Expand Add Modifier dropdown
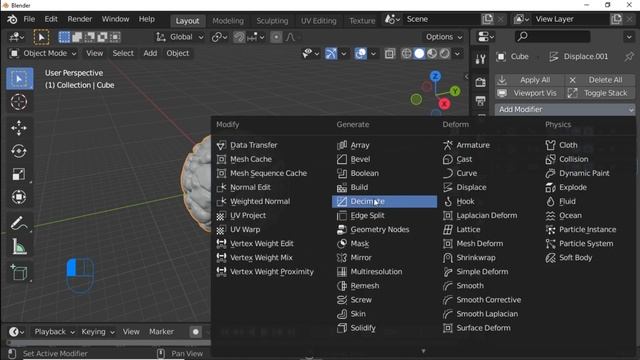Viewport: 640px width, 360px height. (x=565, y=109)
